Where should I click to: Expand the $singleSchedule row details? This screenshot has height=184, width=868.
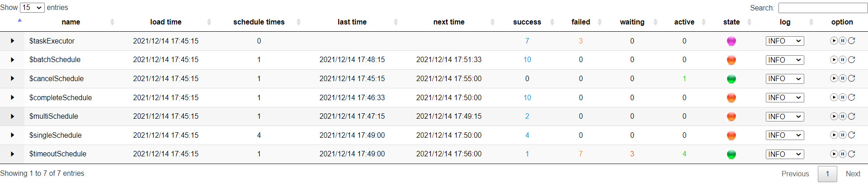point(12,135)
